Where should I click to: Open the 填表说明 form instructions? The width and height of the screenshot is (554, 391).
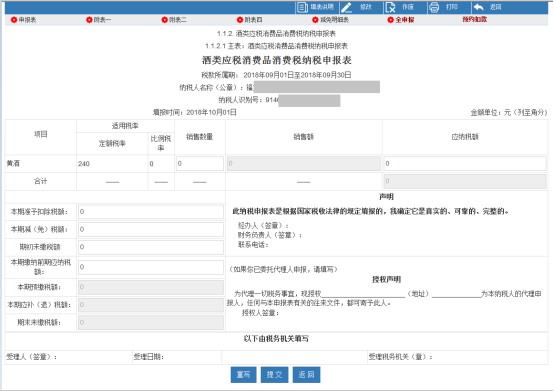pos(317,7)
